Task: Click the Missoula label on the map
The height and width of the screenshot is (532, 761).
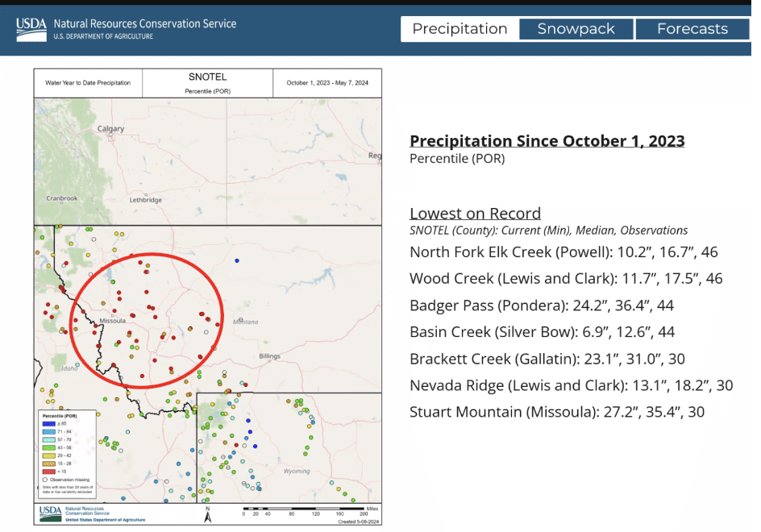Action: (113, 321)
